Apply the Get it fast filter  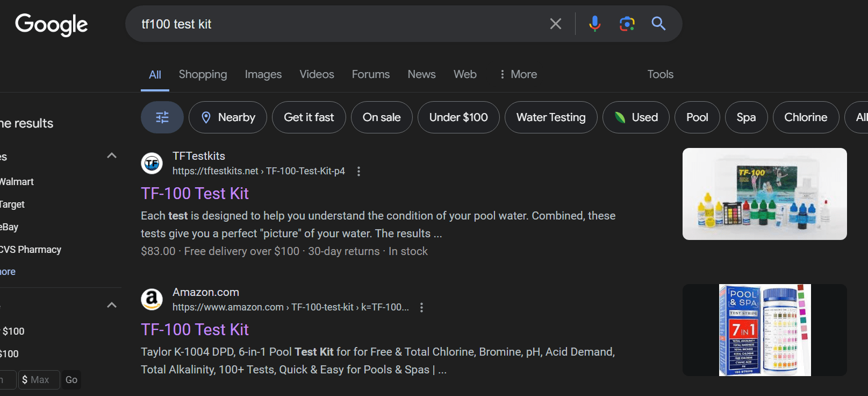pos(309,117)
